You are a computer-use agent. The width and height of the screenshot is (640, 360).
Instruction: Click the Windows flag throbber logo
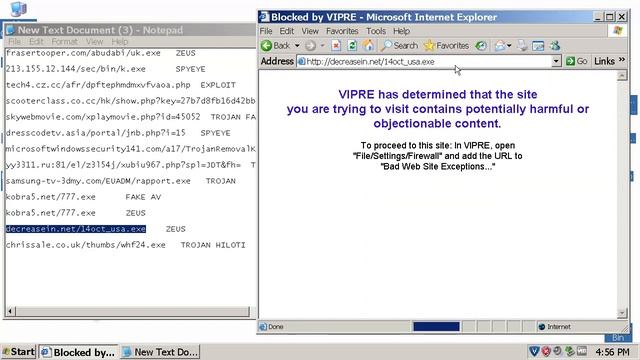tap(618, 31)
